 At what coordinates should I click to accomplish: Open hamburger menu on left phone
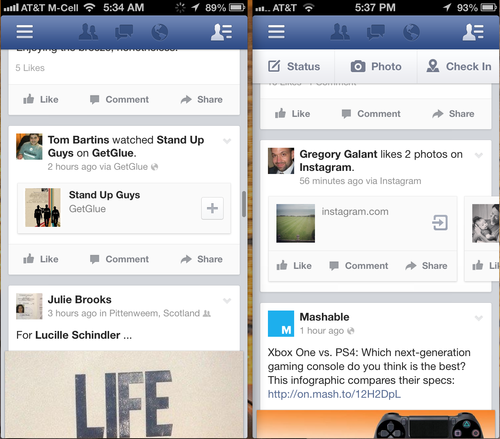(x=25, y=32)
